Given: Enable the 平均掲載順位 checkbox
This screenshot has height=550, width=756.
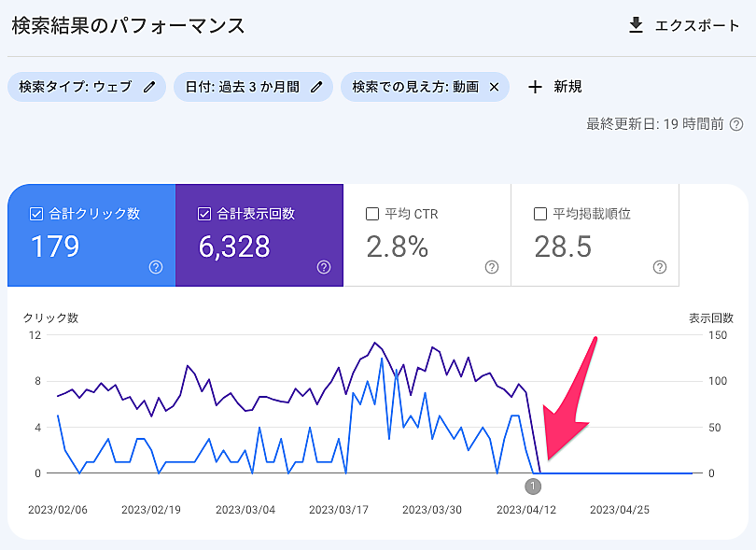Looking at the screenshot, I should (x=540, y=214).
